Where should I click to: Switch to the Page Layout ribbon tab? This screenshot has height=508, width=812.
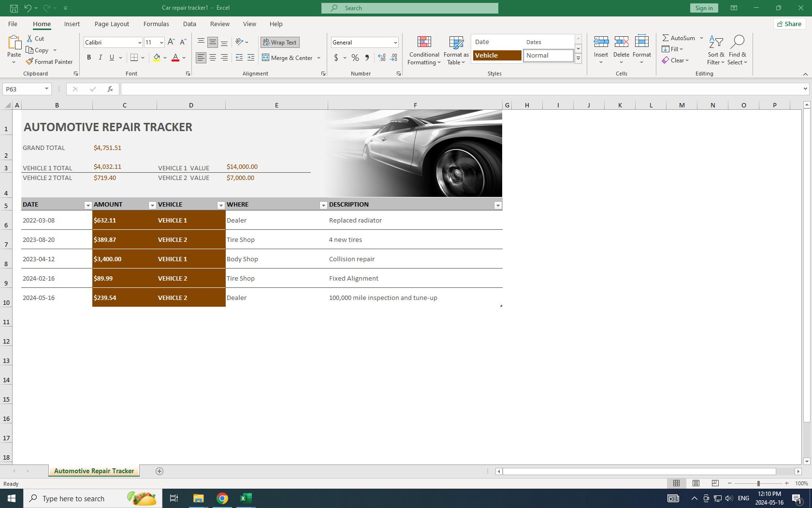[112, 24]
